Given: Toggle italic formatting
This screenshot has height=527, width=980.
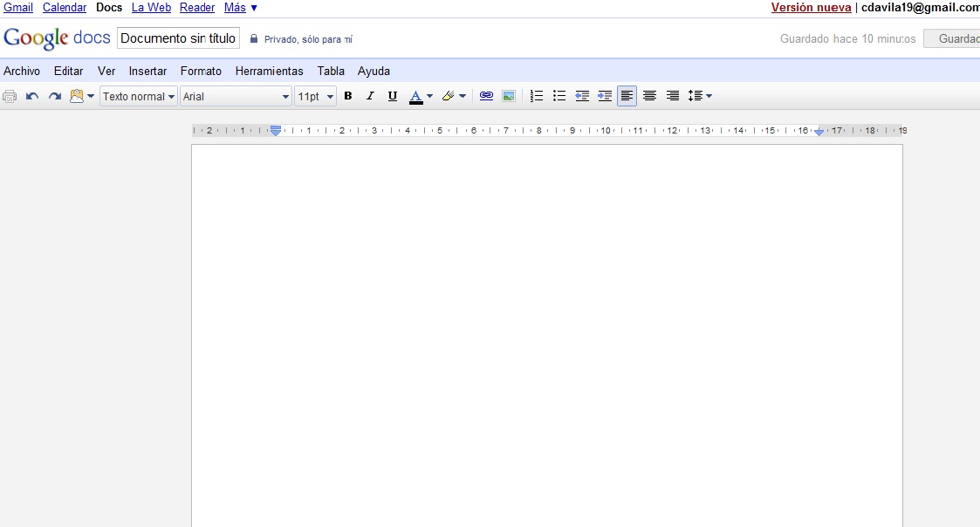Looking at the screenshot, I should click(370, 96).
